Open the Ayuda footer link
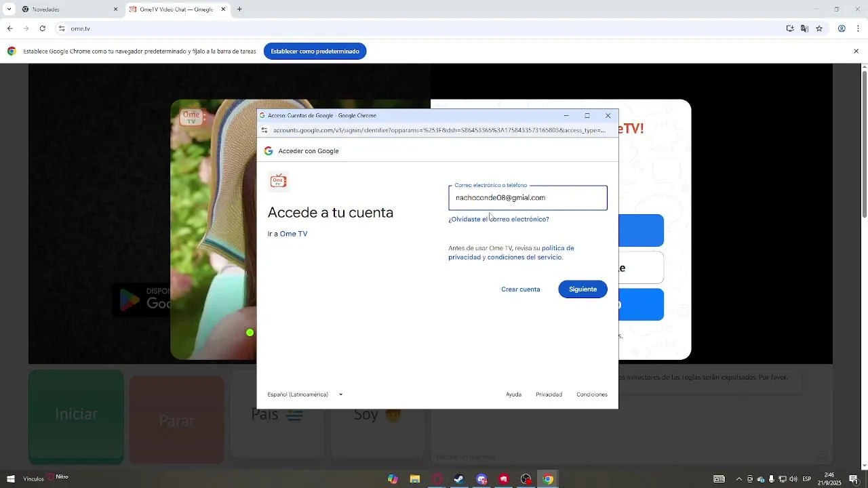Screen dimensions: 868x488 (513, 394)
